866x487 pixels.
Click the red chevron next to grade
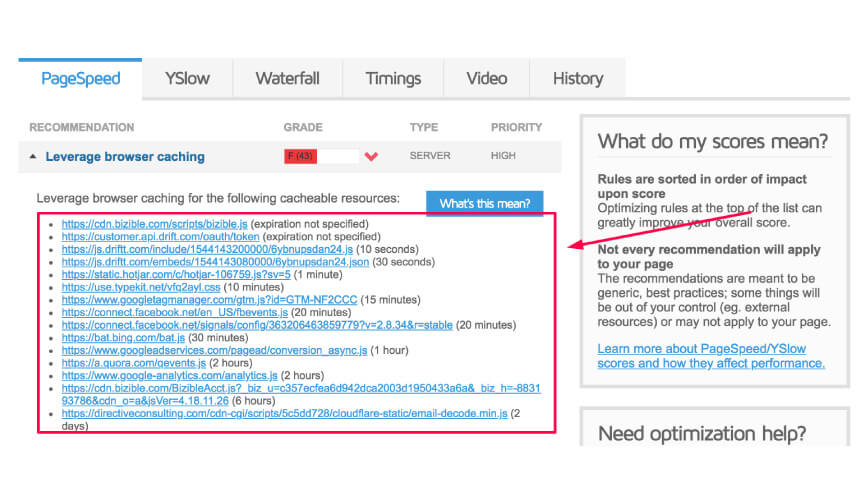click(x=372, y=157)
